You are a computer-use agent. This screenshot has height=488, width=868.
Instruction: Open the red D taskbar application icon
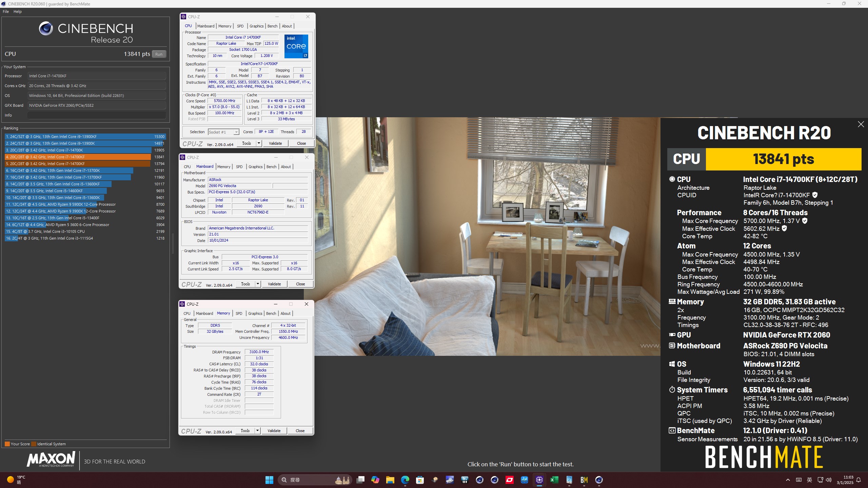(510, 480)
